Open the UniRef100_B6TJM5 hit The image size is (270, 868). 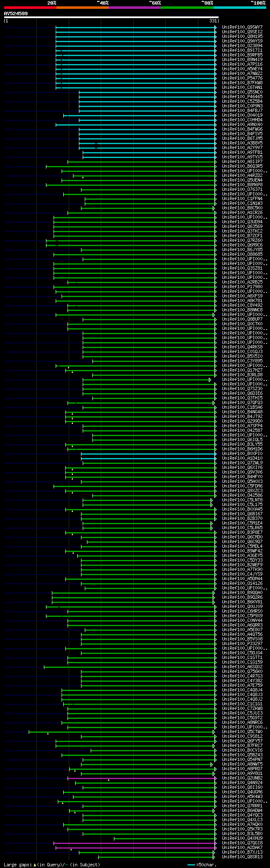point(242,139)
